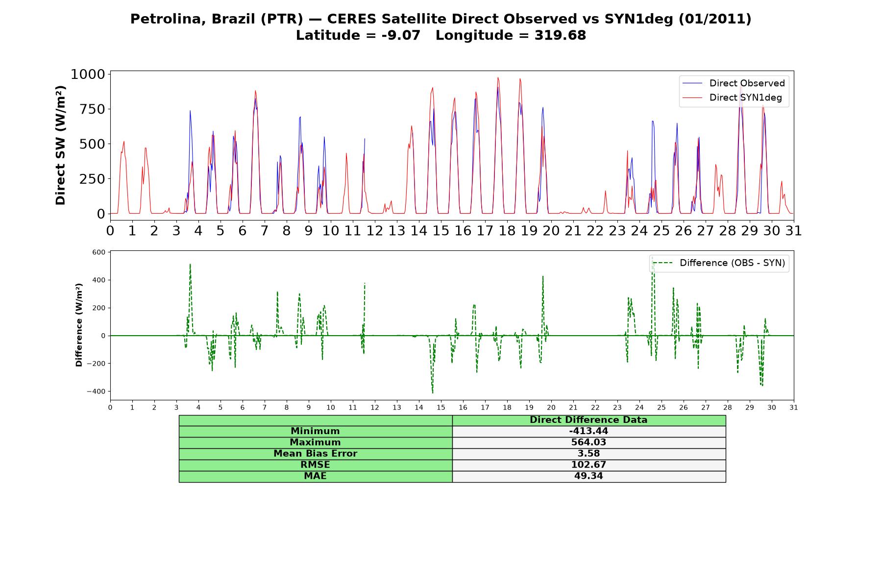882x588 pixels.
Task: Click the Difference (W/m²) y-axis label
Action: click(x=79, y=325)
